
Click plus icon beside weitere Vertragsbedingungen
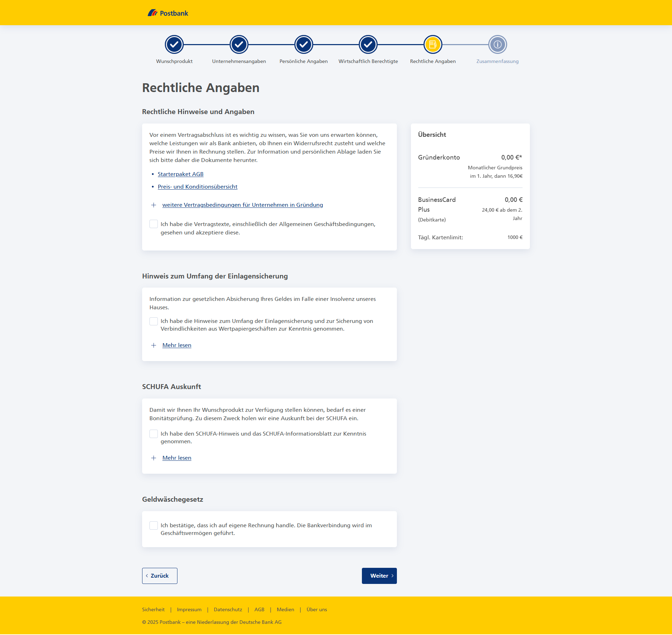[x=153, y=205]
